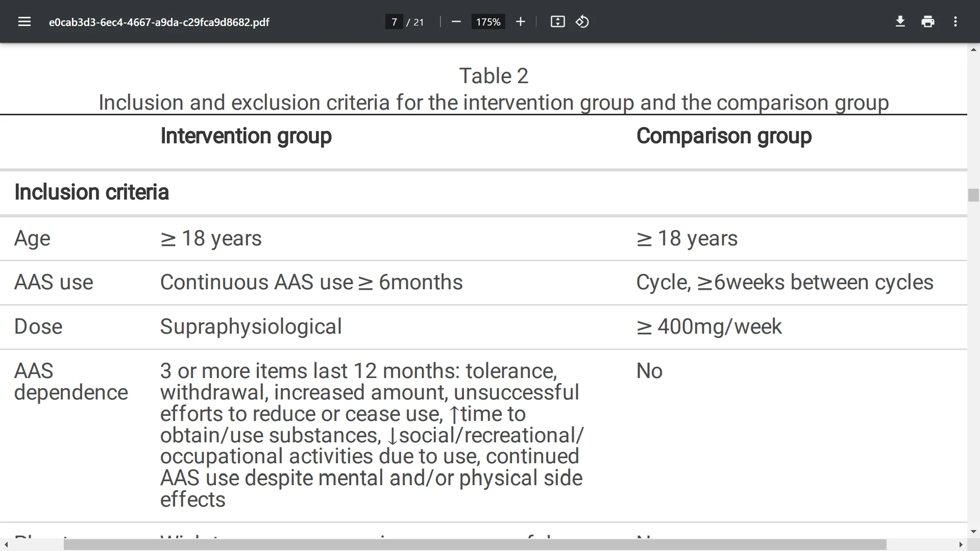
Task: Click the 'AAS dependence' row label
Action: coord(71,382)
